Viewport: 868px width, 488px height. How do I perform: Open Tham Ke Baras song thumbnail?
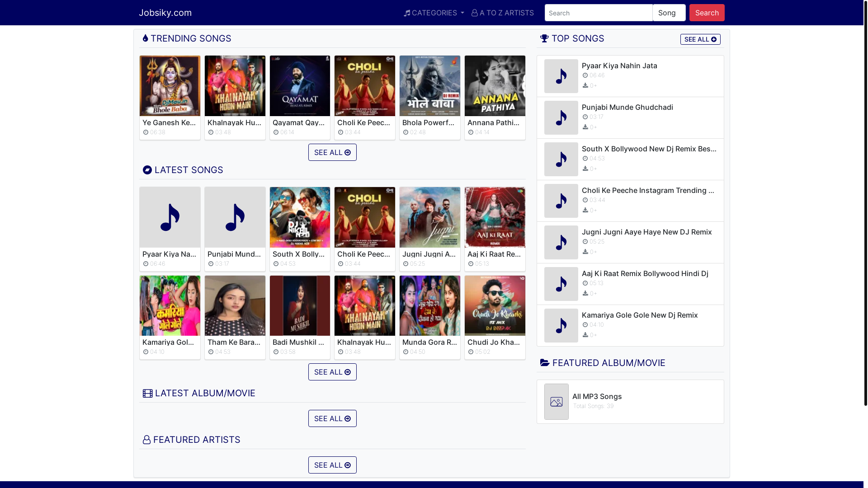point(235,305)
